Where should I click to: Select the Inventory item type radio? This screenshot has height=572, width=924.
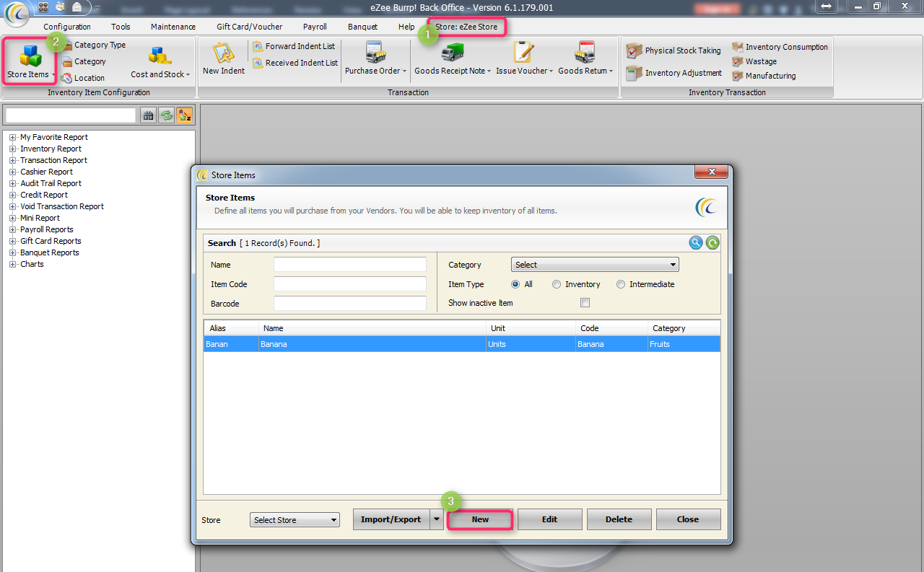[557, 284]
